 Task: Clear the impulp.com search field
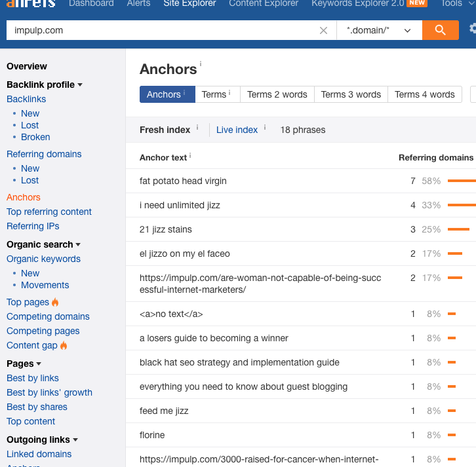click(323, 30)
